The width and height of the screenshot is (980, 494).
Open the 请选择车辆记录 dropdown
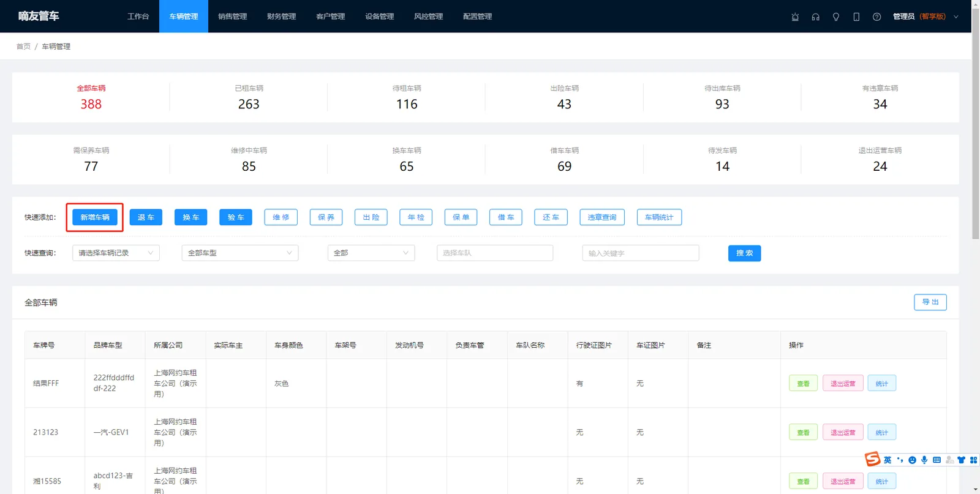[116, 253]
